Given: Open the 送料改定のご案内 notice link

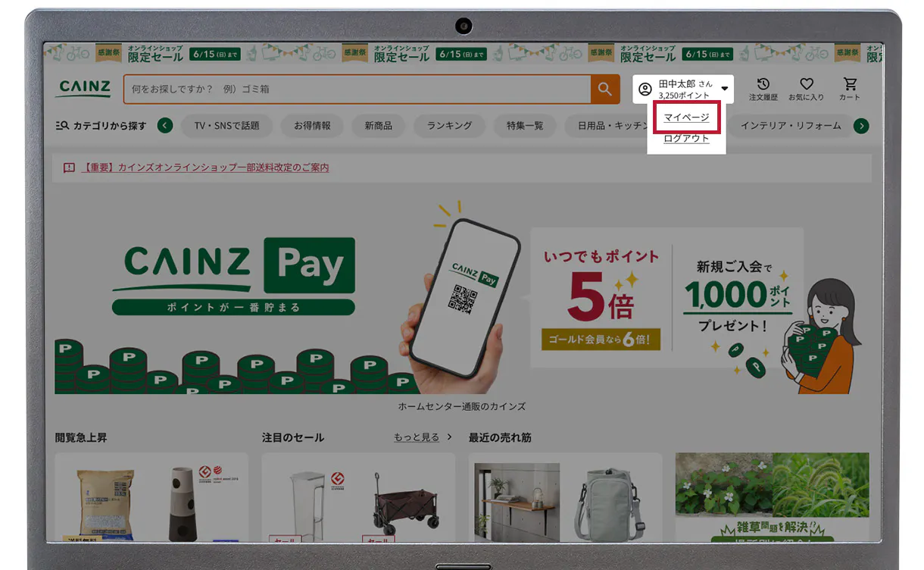Looking at the screenshot, I should (205, 168).
